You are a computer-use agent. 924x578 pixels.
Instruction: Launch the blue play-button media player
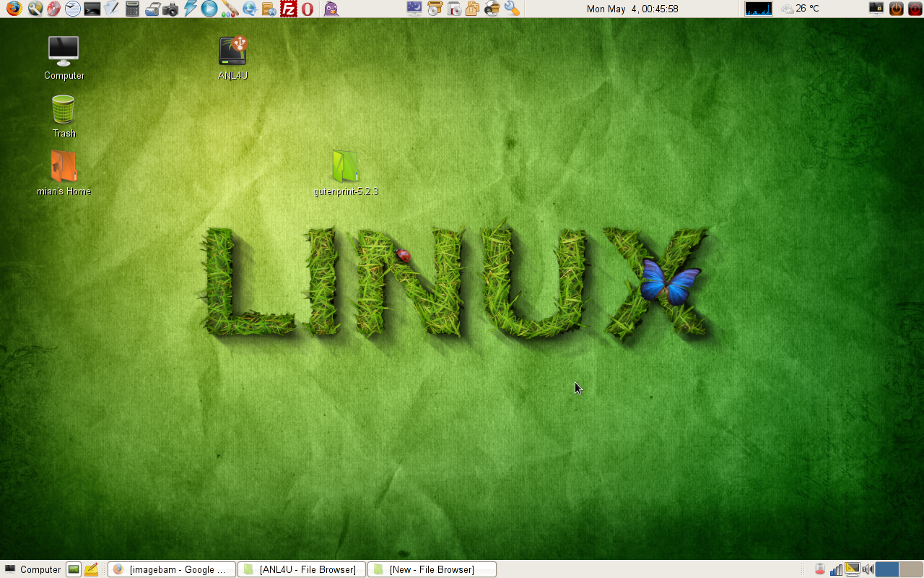[209, 9]
